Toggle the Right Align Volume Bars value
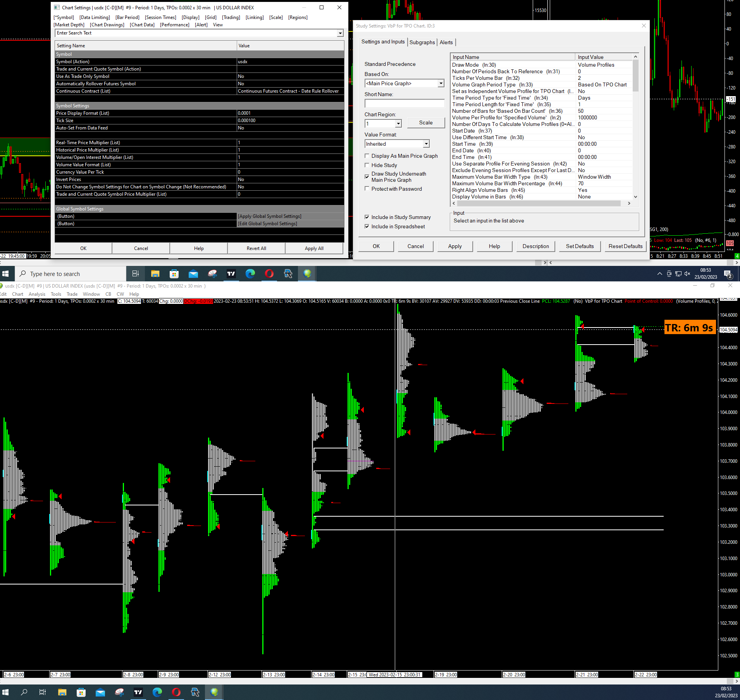 [x=604, y=190]
